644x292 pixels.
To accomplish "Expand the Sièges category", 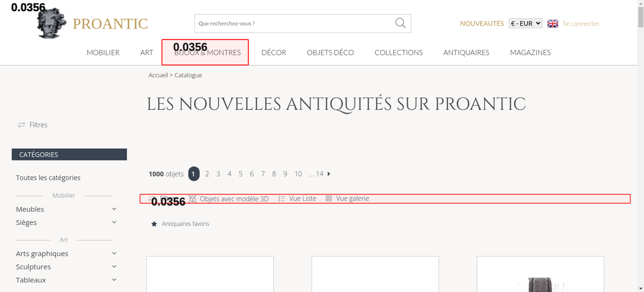I will [x=114, y=222].
